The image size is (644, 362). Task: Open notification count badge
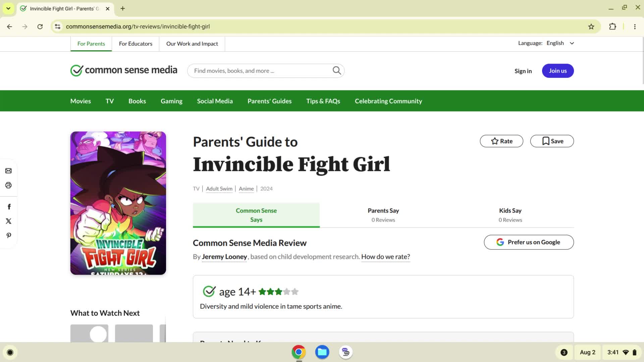[564, 352]
